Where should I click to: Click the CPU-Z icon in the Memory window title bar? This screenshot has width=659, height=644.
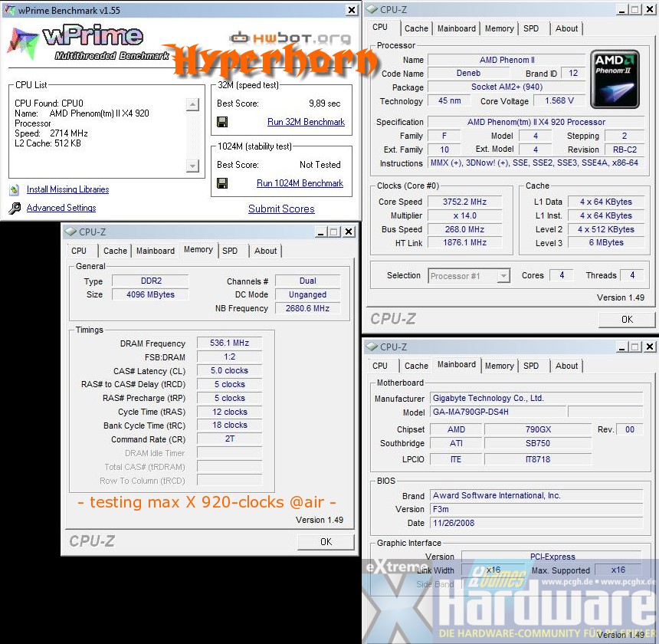tap(70, 232)
